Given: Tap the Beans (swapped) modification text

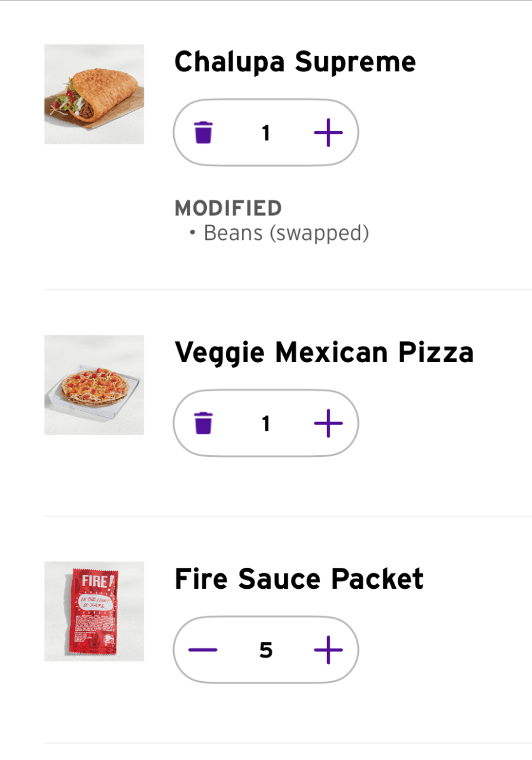Looking at the screenshot, I should [x=286, y=233].
